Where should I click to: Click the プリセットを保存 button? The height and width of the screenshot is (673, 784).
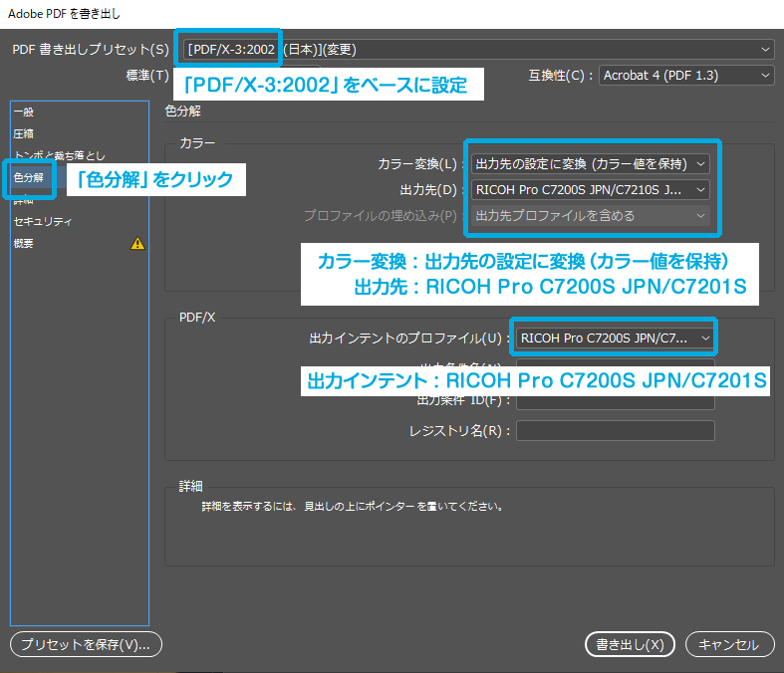click(x=86, y=644)
